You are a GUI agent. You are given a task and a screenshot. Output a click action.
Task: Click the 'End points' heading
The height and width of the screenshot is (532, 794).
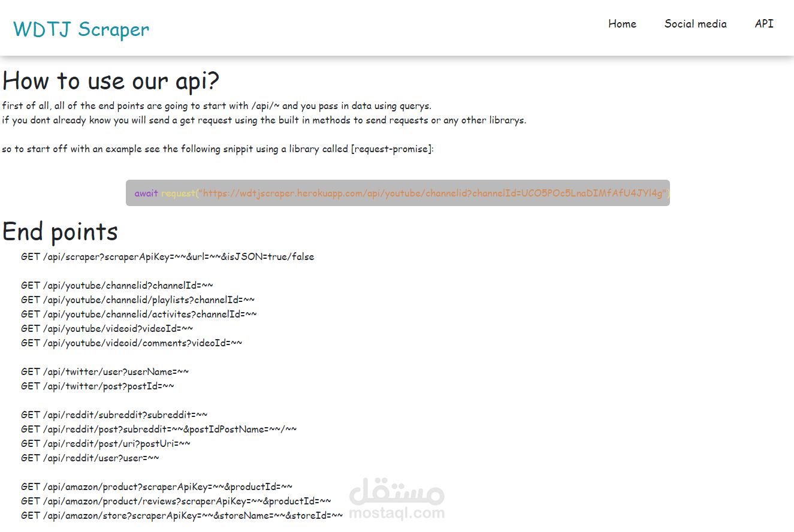[61, 232]
